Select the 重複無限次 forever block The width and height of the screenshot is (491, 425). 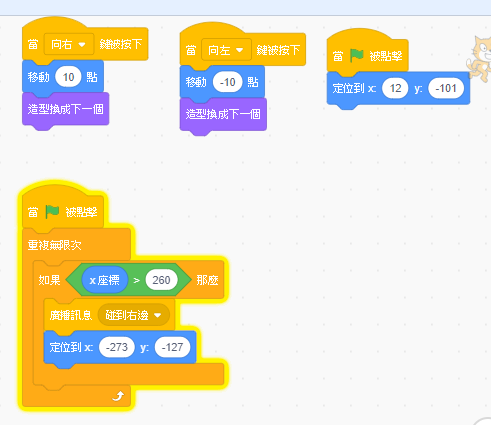click(x=54, y=245)
